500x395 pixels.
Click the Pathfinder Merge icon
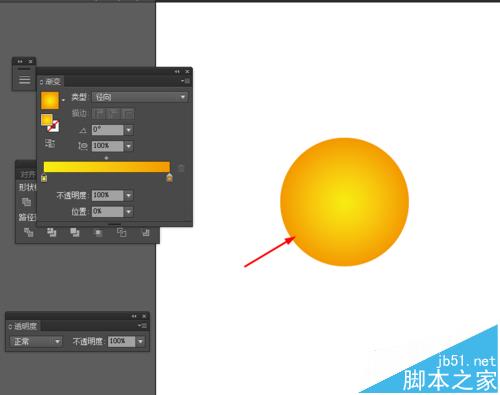coord(75,232)
